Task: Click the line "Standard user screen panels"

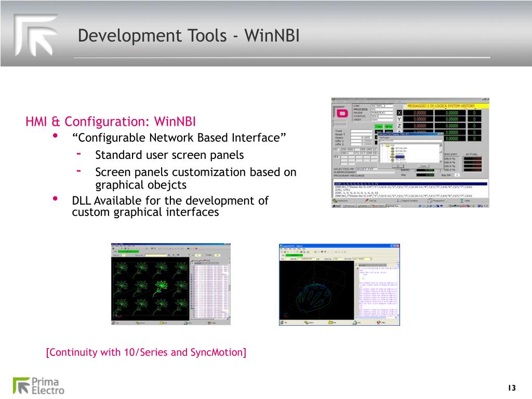Action: tap(169, 155)
